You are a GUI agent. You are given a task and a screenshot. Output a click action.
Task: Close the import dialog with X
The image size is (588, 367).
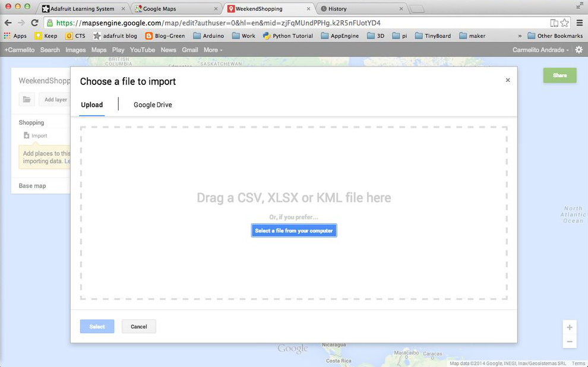tap(508, 80)
